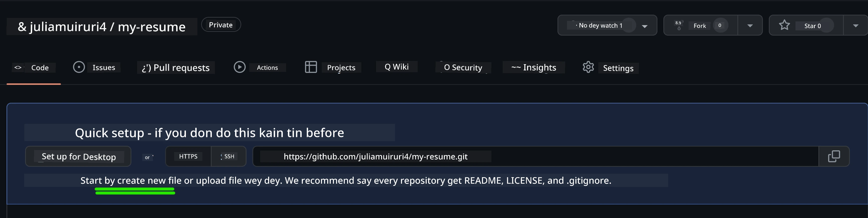
Task: Open repository Settings tab
Action: point(610,68)
